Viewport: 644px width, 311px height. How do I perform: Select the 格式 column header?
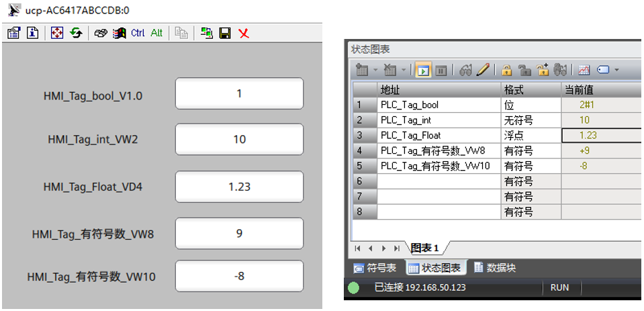pyautogui.click(x=531, y=89)
